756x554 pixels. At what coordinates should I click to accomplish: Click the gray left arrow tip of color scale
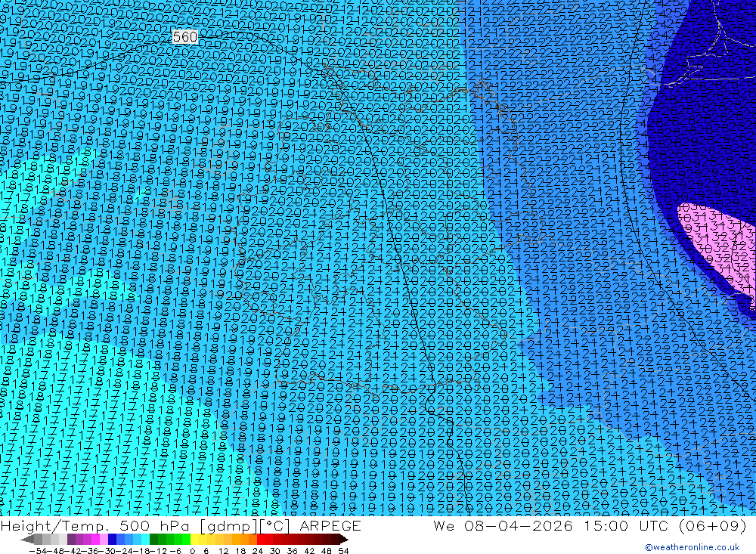27,539
